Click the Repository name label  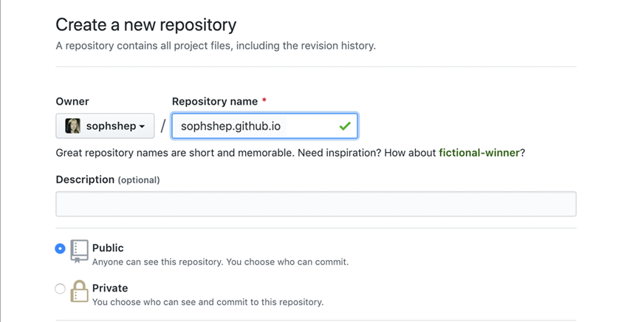215,101
